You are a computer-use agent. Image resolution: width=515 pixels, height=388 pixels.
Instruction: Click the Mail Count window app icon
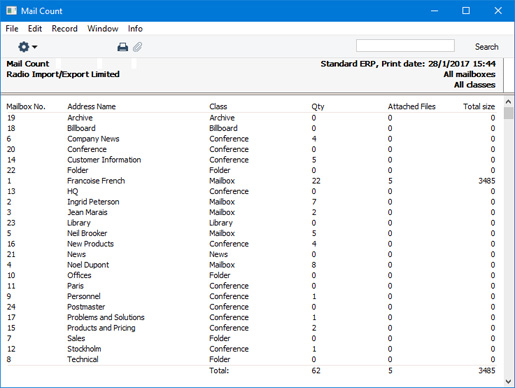click(x=11, y=11)
